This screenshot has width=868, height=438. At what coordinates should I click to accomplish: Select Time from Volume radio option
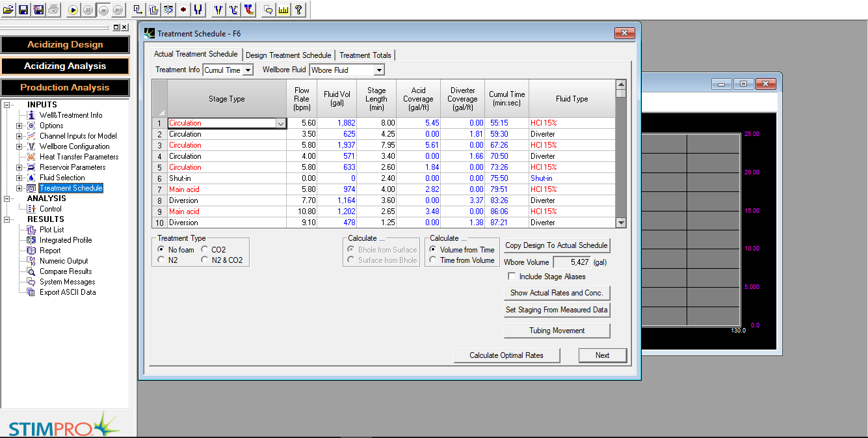(433, 260)
